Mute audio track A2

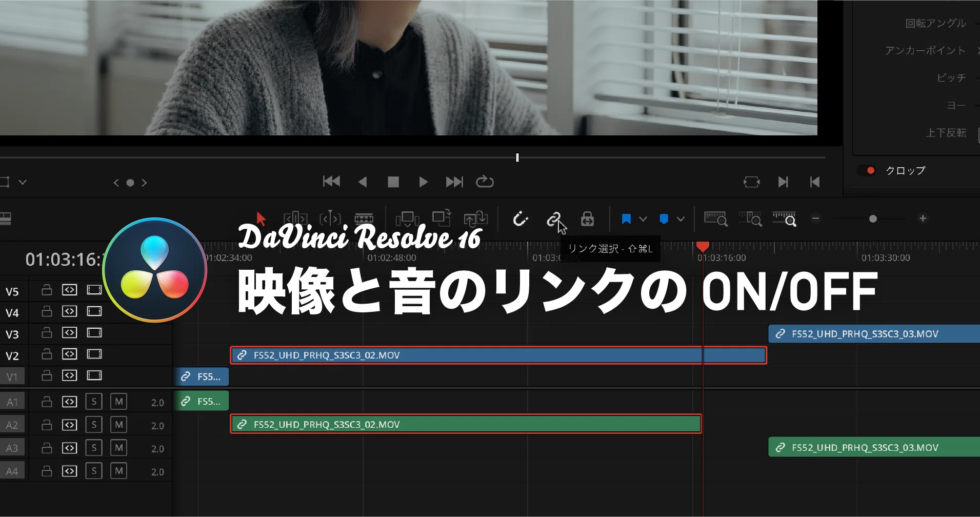click(x=119, y=425)
